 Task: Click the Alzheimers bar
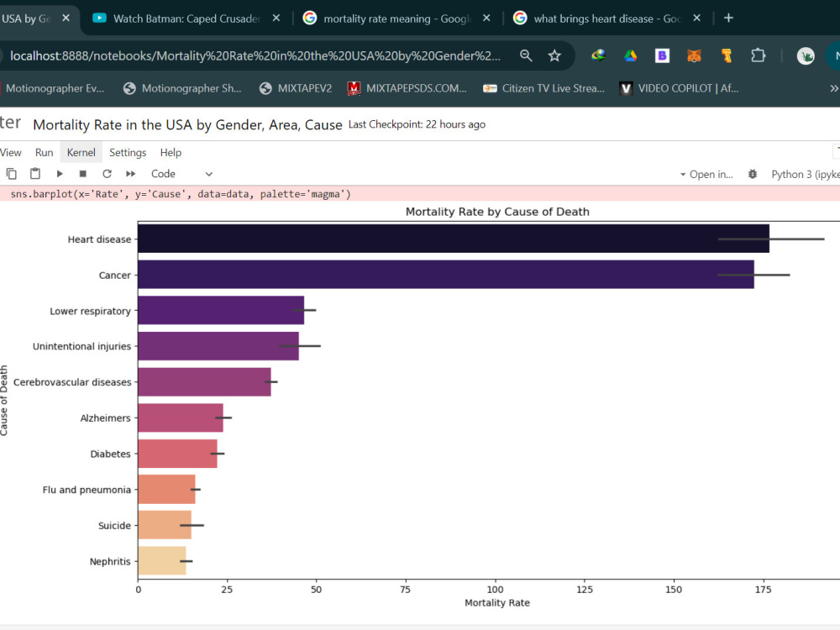click(x=181, y=417)
